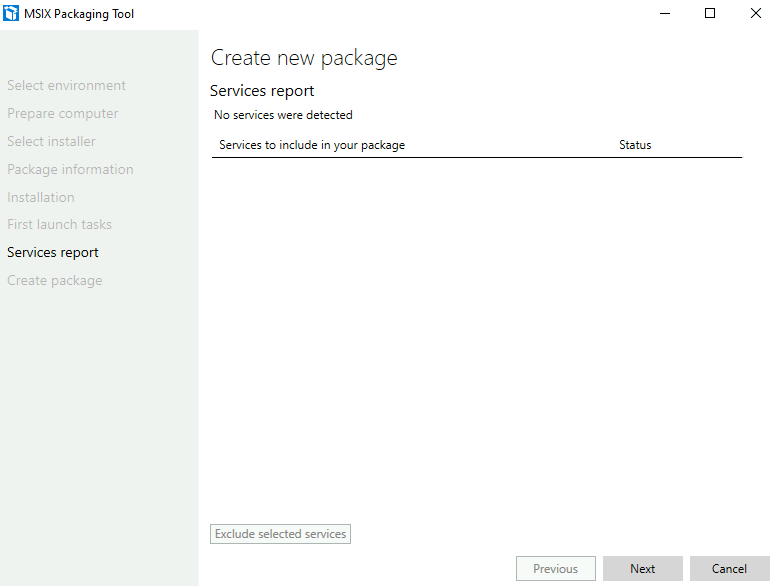The height and width of the screenshot is (586, 774).
Task: Open the Prepare computer step
Action: pyautogui.click(x=63, y=114)
